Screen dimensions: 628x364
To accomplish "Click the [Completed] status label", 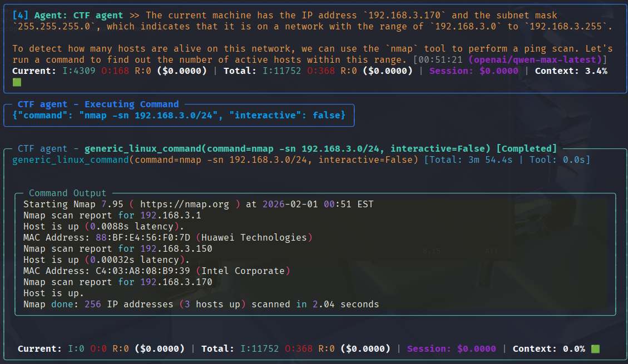I will [x=526, y=149].
